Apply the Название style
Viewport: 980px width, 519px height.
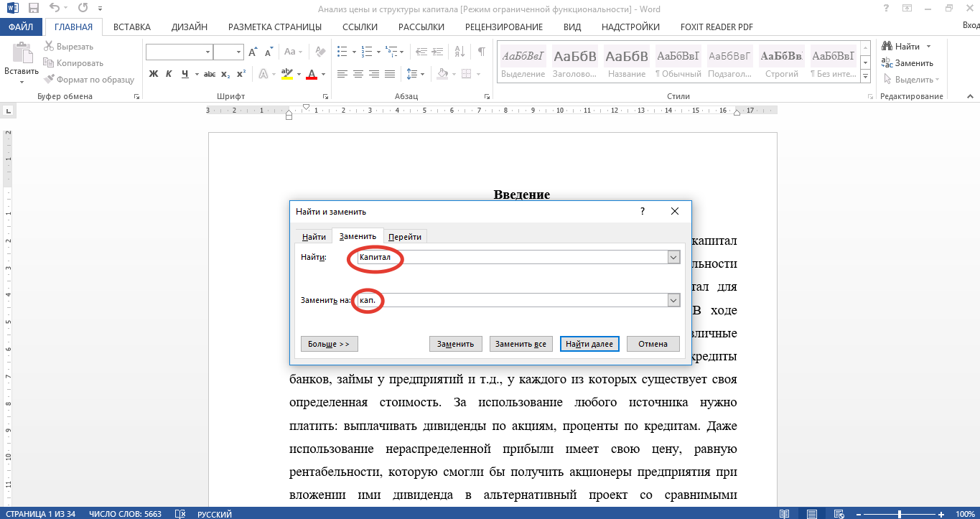click(626, 63)
